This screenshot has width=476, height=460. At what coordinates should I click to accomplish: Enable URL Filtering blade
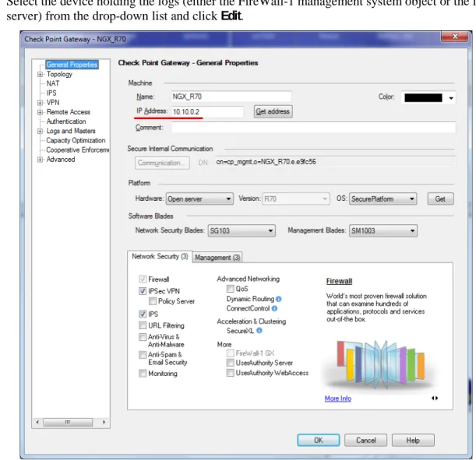[143, 325]
